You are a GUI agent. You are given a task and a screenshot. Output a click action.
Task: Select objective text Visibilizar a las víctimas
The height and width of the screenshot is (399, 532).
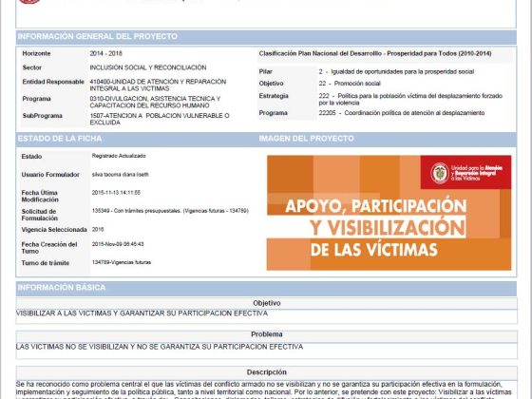142,313
